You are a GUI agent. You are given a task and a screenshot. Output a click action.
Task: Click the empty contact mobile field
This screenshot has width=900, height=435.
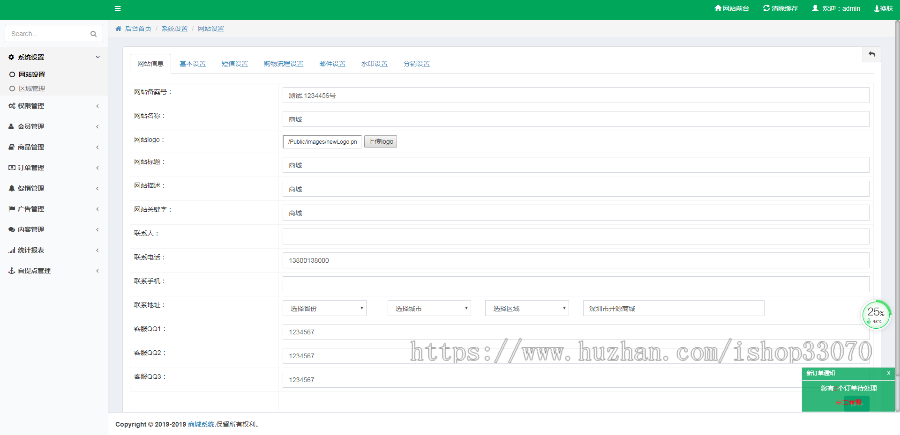(576, 284)
